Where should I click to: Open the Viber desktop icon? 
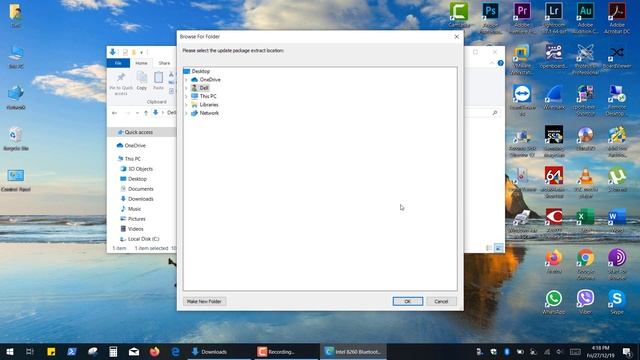(x=585, y=302)
